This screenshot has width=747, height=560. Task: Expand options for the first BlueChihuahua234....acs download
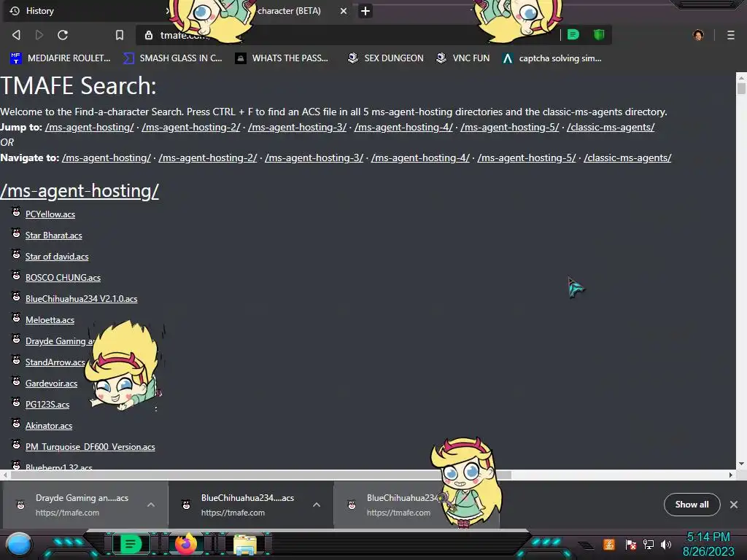pyautogui.click(x=317, y=505)
